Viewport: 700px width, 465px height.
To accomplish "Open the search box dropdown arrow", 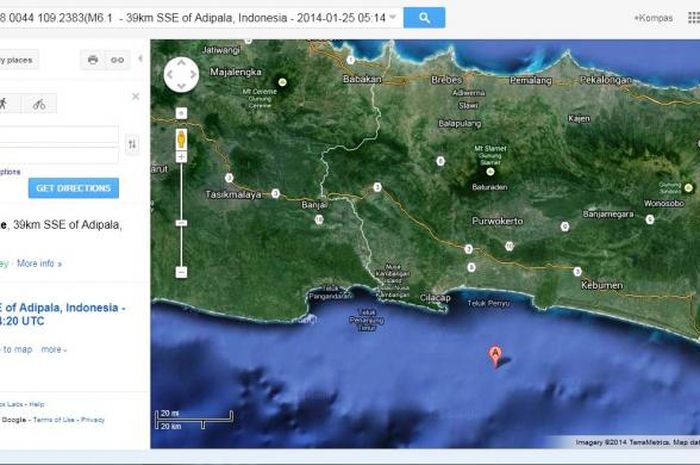I will 393,17.
